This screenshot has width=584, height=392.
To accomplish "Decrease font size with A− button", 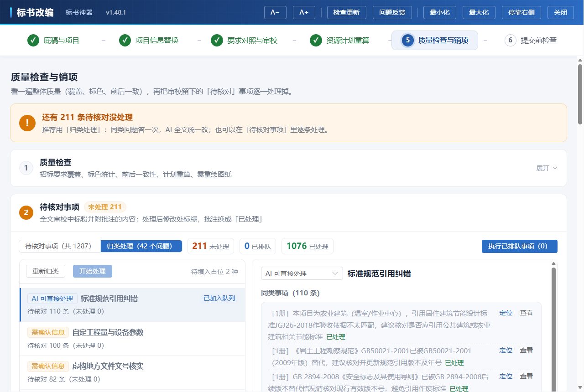I will (275, 12).
